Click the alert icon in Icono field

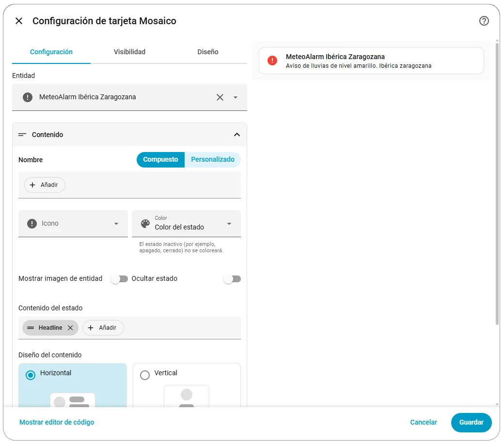[x=32, y=223]
